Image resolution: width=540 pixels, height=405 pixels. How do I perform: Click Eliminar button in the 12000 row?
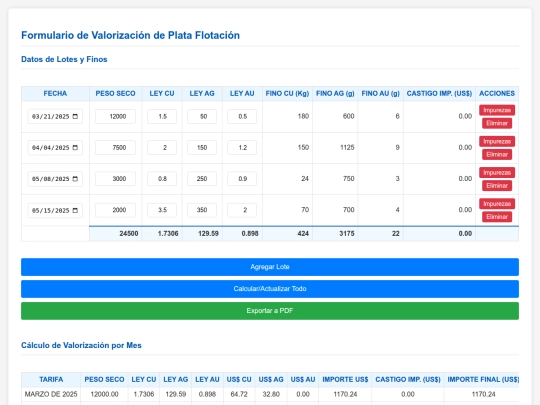click(497, 123)
